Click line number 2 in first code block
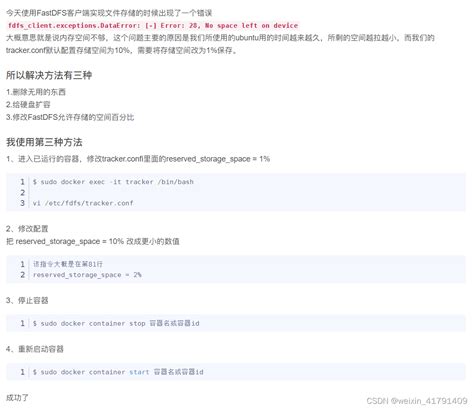The width and height of the screenshot is (474, 409). click(x=22, y=193)
